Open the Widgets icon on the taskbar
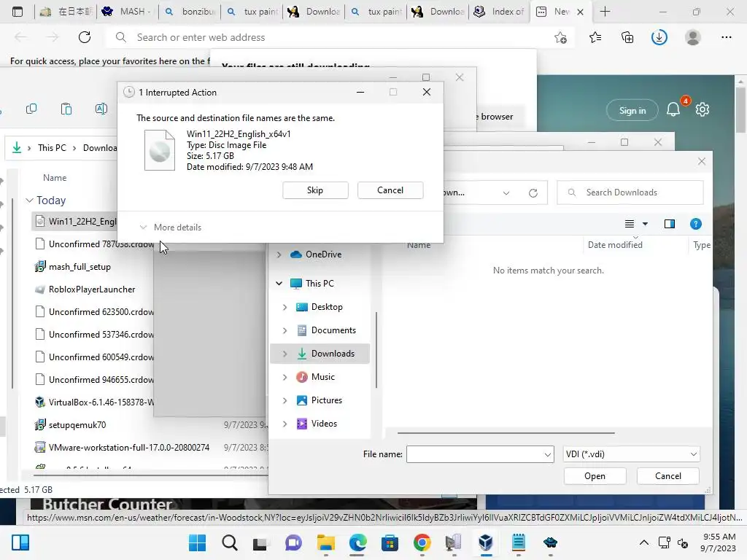 20,542
